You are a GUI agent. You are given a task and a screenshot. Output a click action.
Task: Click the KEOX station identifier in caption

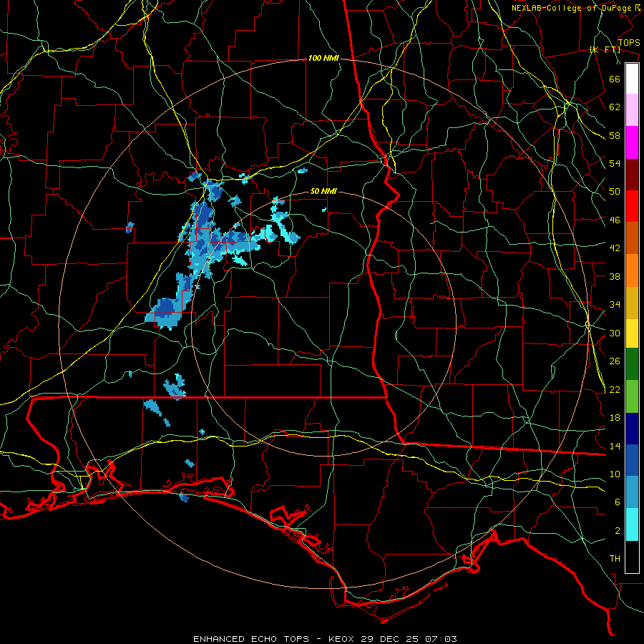[343, 639]
